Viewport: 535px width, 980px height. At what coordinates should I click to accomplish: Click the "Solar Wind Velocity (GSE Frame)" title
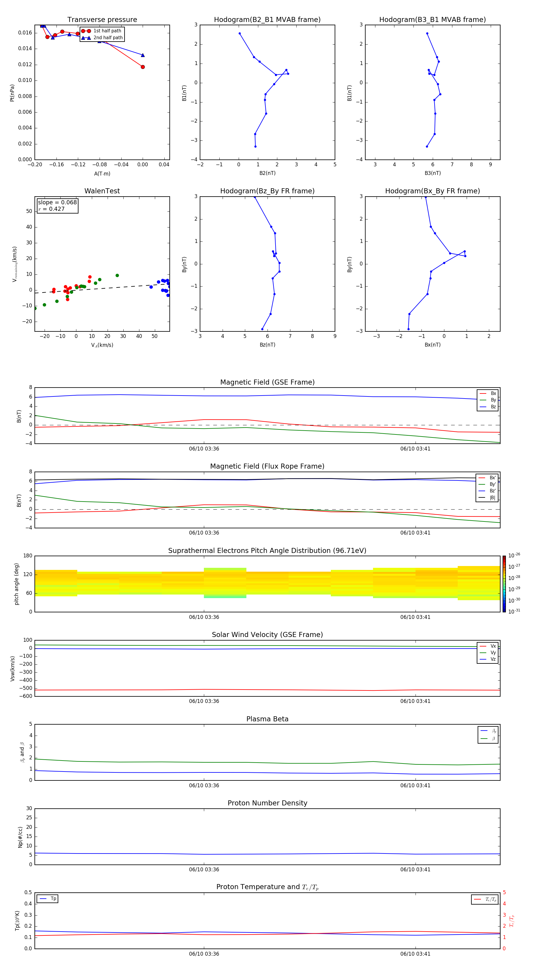pyautogui.click(x=267, y=635)
